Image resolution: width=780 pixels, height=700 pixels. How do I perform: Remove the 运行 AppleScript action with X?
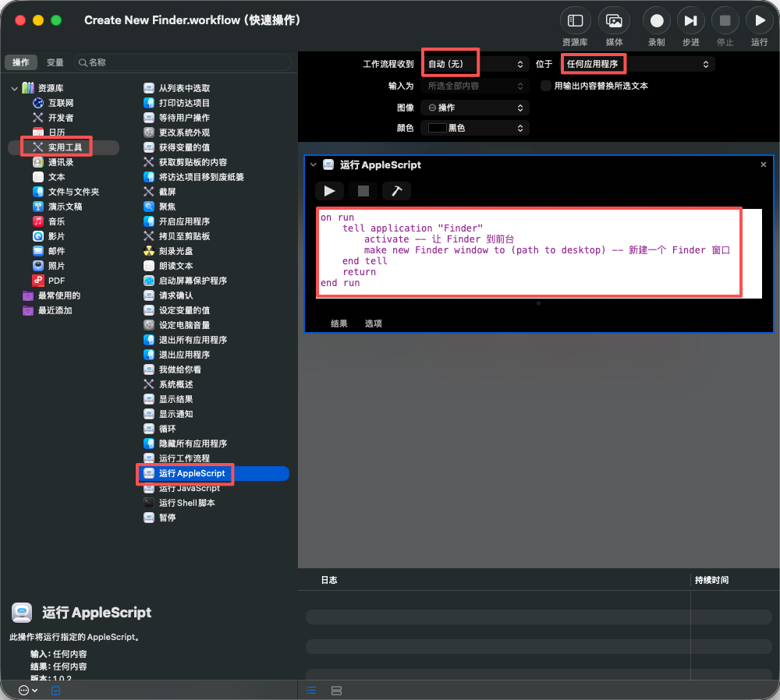[764, 164]
